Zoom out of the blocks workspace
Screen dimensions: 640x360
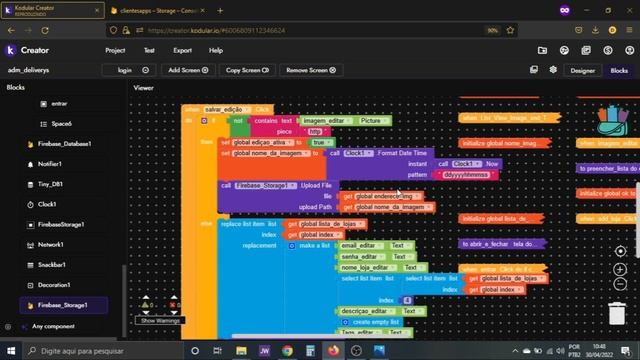click(620, 284)
